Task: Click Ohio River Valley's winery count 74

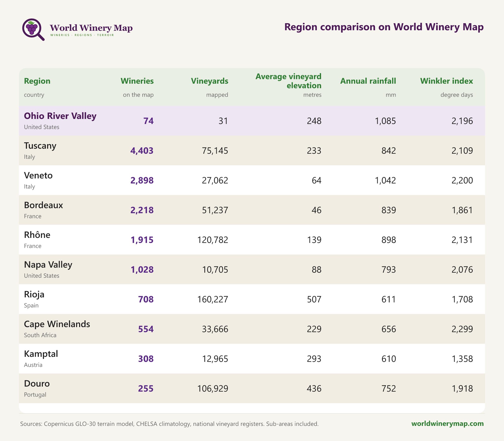Action: [148, 121]
